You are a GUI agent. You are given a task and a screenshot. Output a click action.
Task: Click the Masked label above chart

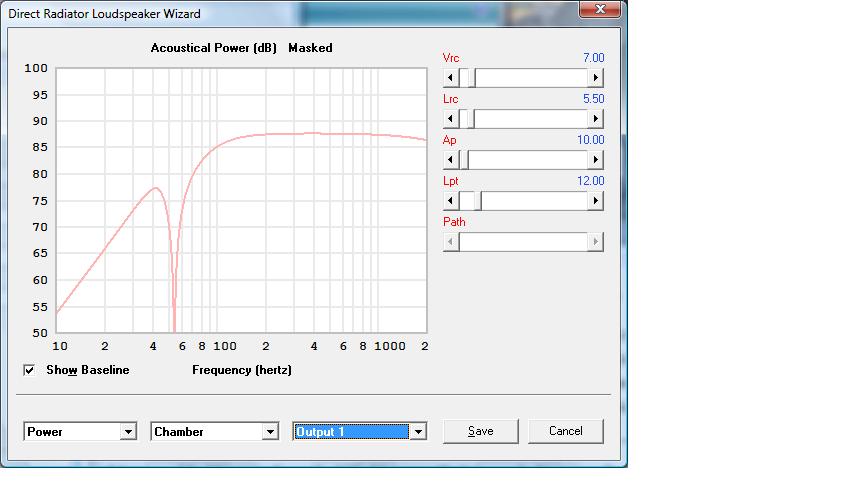pyautogui.click(x=310, y=48)
